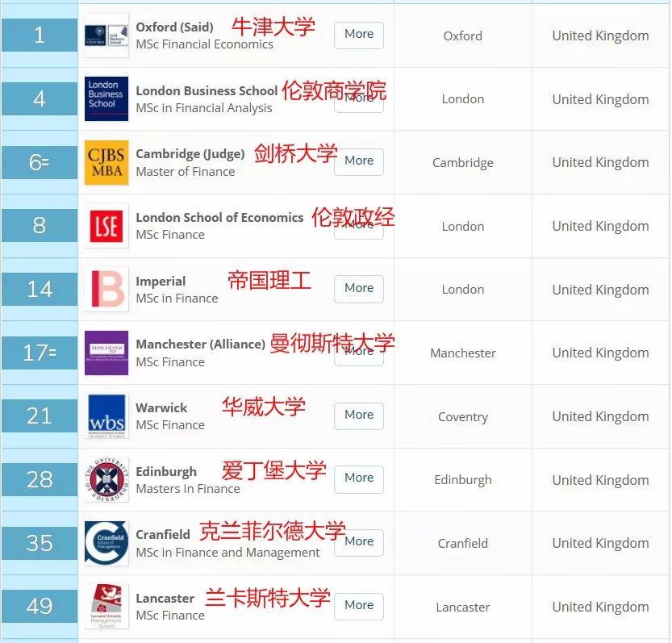
Task: Click More for Edinburgh Masters In Finance
Action: [x=358, y=478]
